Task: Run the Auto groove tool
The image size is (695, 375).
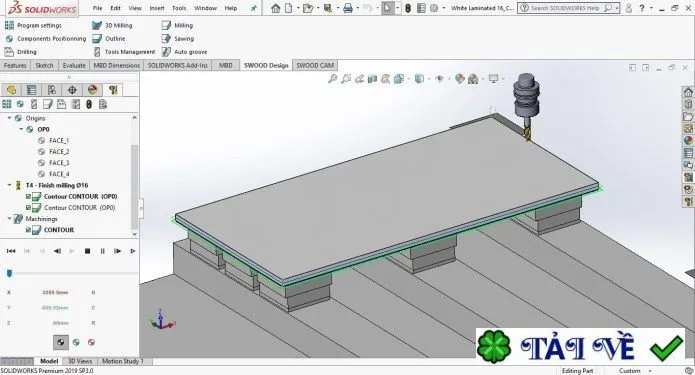Action: tap(184, 52)
